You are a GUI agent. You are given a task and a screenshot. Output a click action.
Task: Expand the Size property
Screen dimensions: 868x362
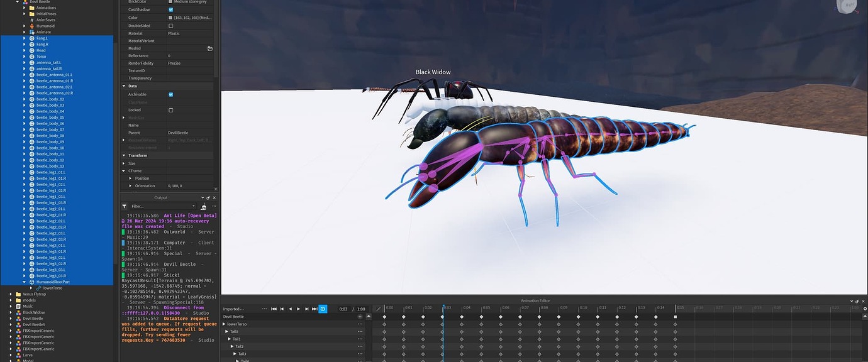click(x=124, y=163)
